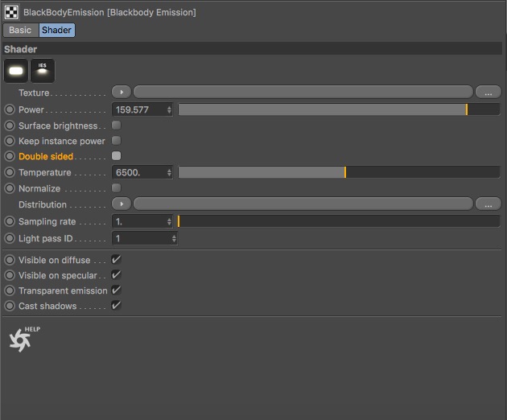Viewport: 507px width, 420px height.
Task: Switch to the Basic tab
Action: click(x=20, y=30)
